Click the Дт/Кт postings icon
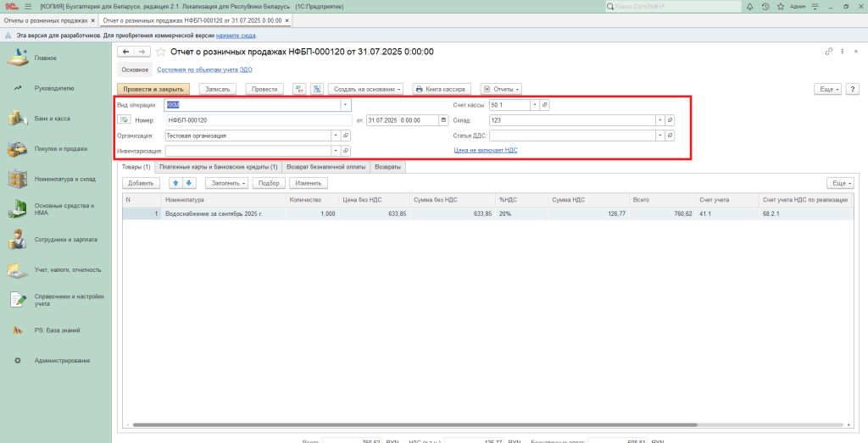Image resolution: width=868 pixels, height=443 pixels. [x=299, y=89]
